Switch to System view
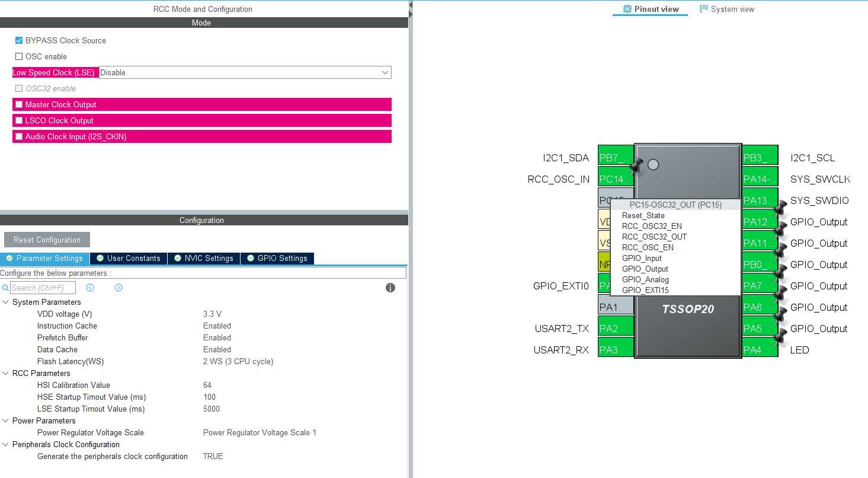Viewport: 868px width, 478px height. [x=727, y=9]
